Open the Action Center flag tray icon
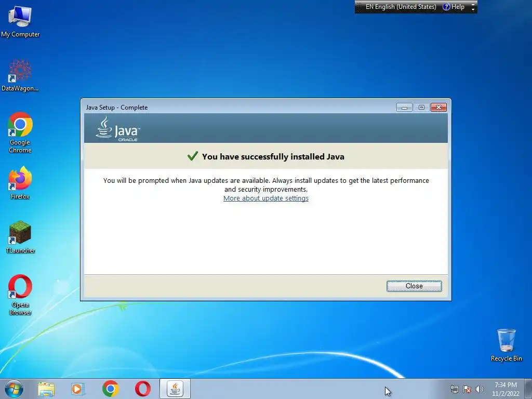The height and width of the screenshot is (399, 532). click(x=467, y=389)
